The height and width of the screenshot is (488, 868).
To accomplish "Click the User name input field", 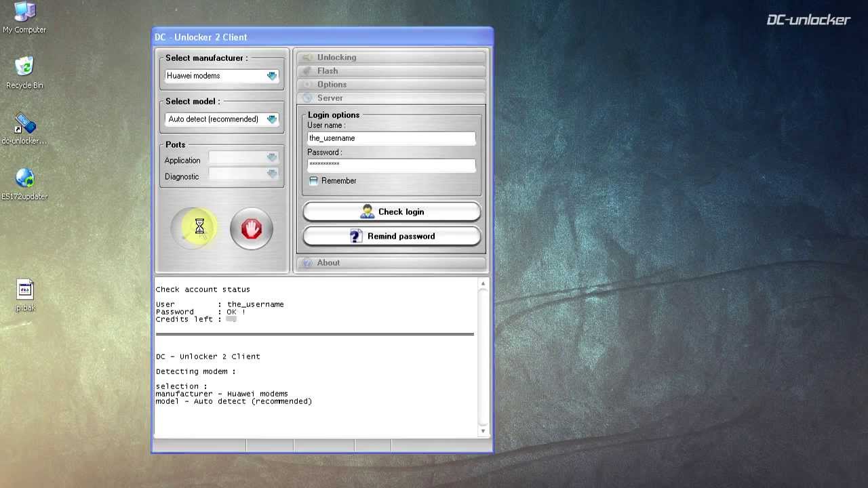I will click(x=391, y=138).
